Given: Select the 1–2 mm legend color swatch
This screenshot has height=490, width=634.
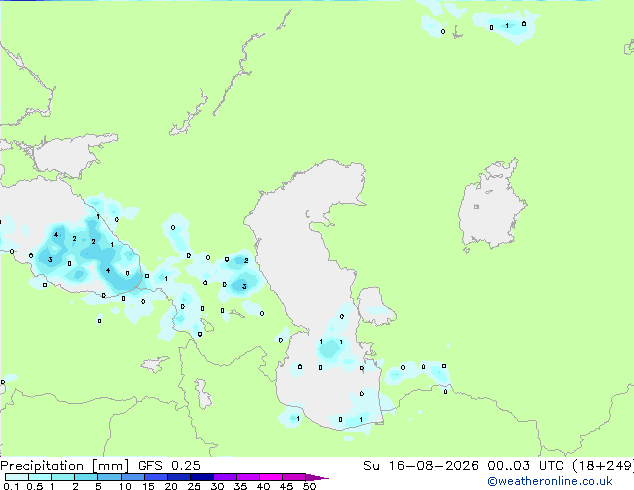Looking at the screenshot, I should 63,477.
